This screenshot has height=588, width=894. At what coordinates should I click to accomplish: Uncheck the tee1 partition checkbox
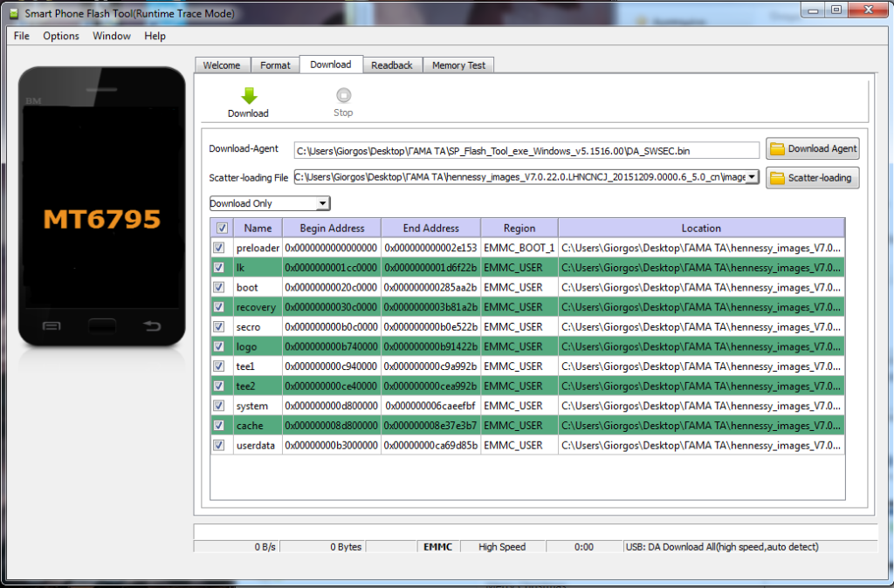219,366
